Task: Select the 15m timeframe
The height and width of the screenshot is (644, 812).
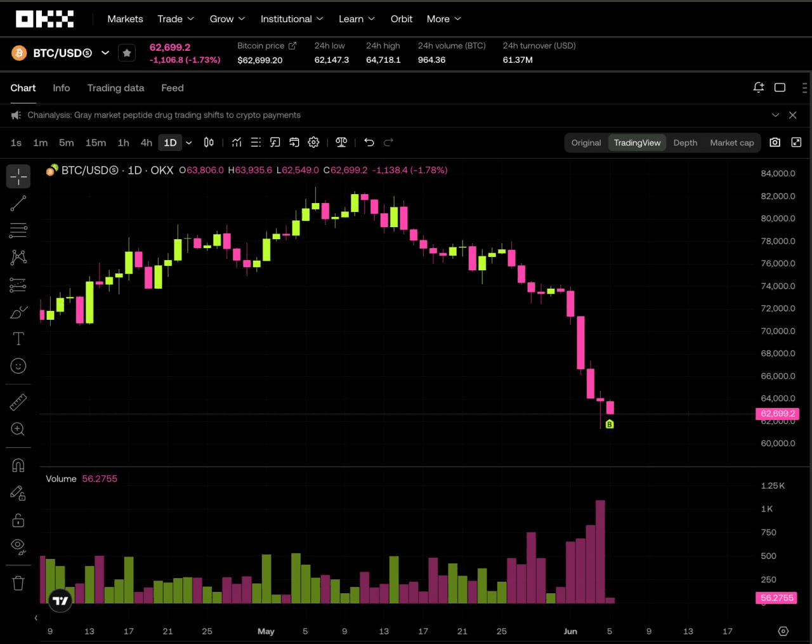Action: point(96,143)
